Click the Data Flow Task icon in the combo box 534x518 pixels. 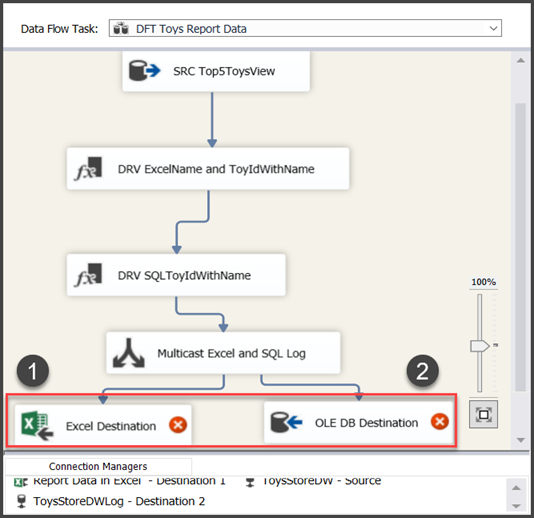(x=121, y=28)
